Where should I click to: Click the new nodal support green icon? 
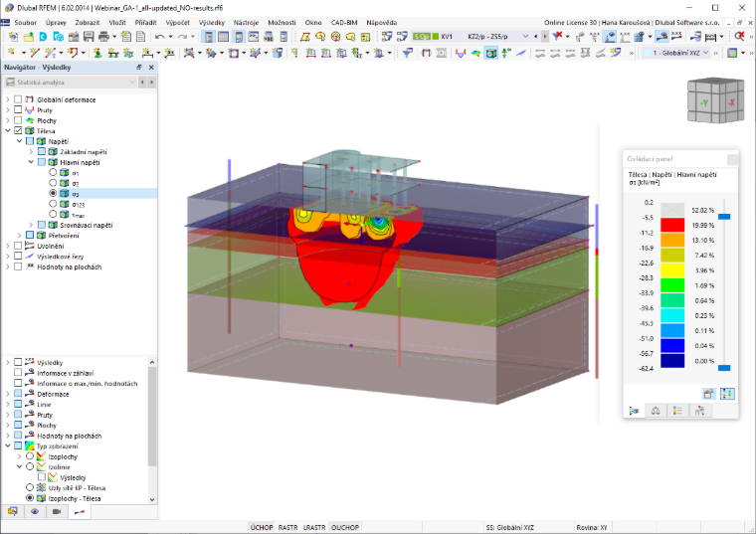pyautogui.click(x=97, y=53)
